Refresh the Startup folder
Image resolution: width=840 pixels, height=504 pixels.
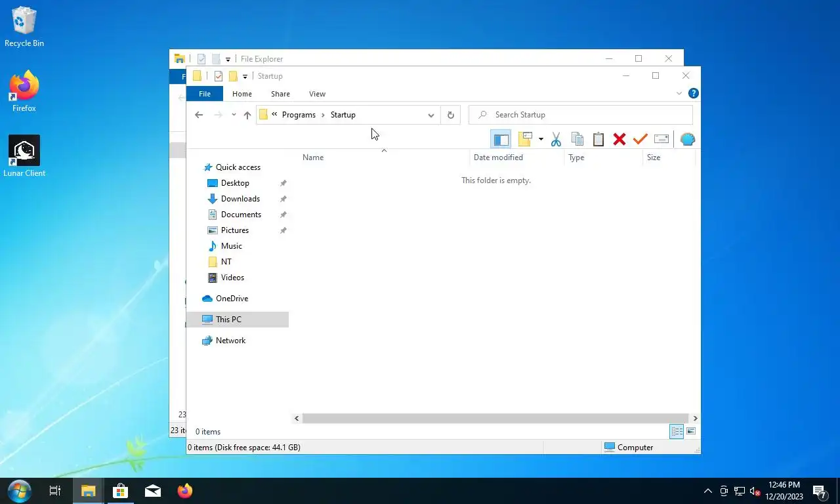click(451, 115)
